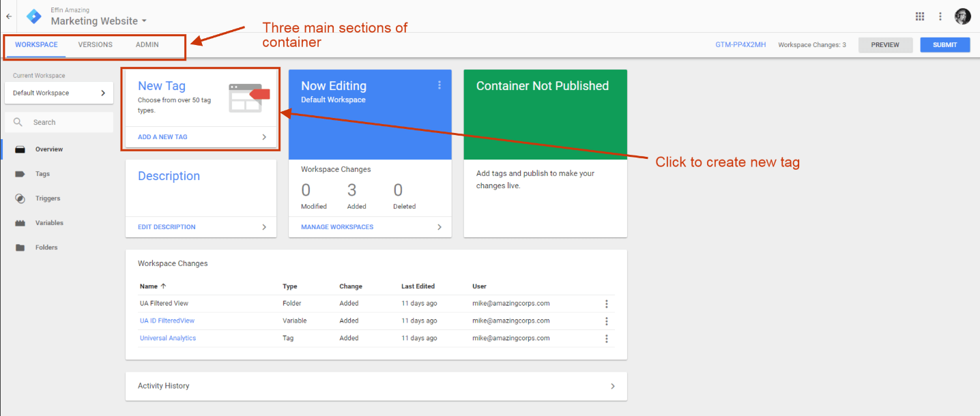Select Tags in the left sidebar
Screen dimensions: 980x416
pos(41,173)
